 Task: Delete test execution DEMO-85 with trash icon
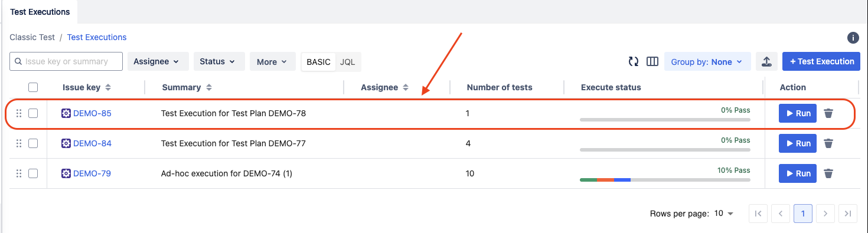click(828, 113)
